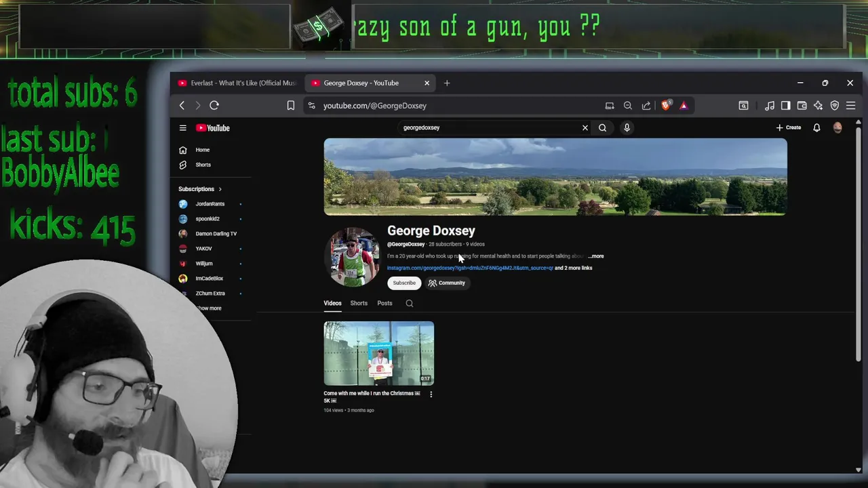Open the video's three-dot options menu

431,394
